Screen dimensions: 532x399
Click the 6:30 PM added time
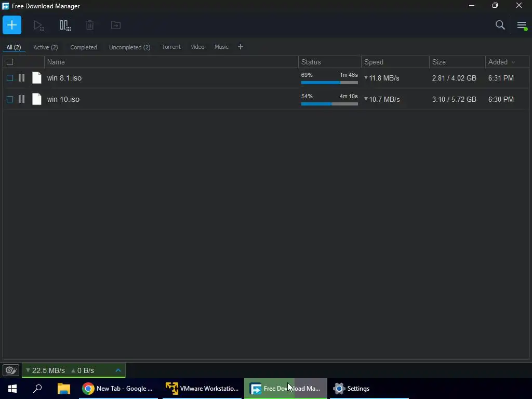coord(501,99)
